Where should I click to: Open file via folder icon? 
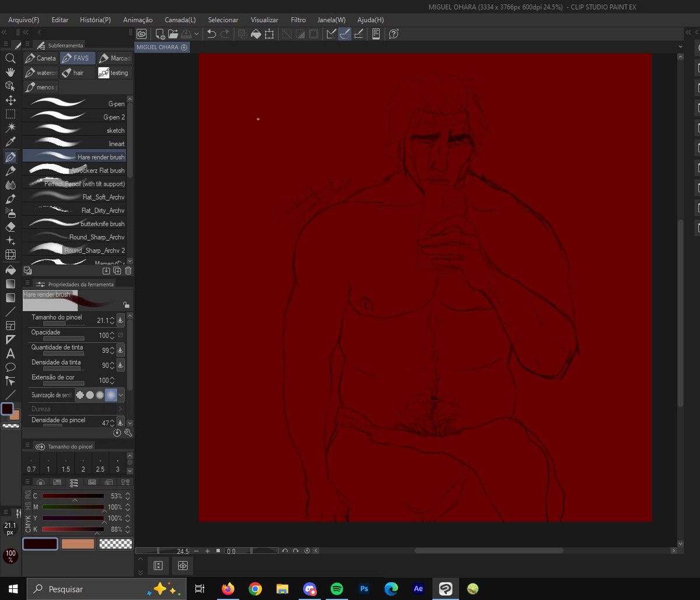click(173, 34)
